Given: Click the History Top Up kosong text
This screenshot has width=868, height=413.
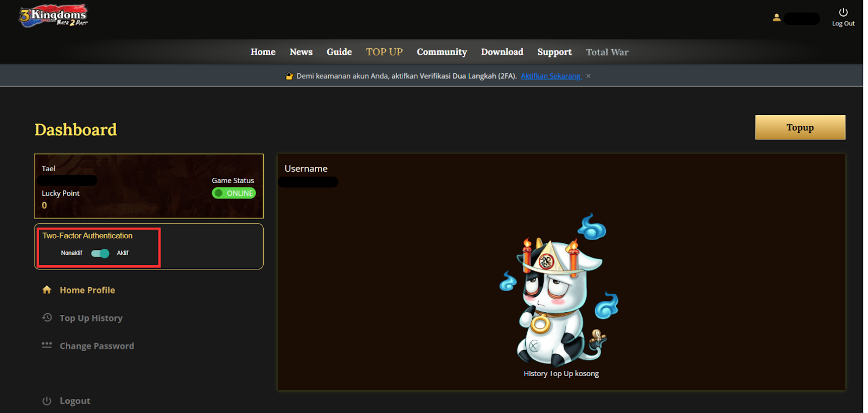Looking at the screenshot, I should (561, 373).
